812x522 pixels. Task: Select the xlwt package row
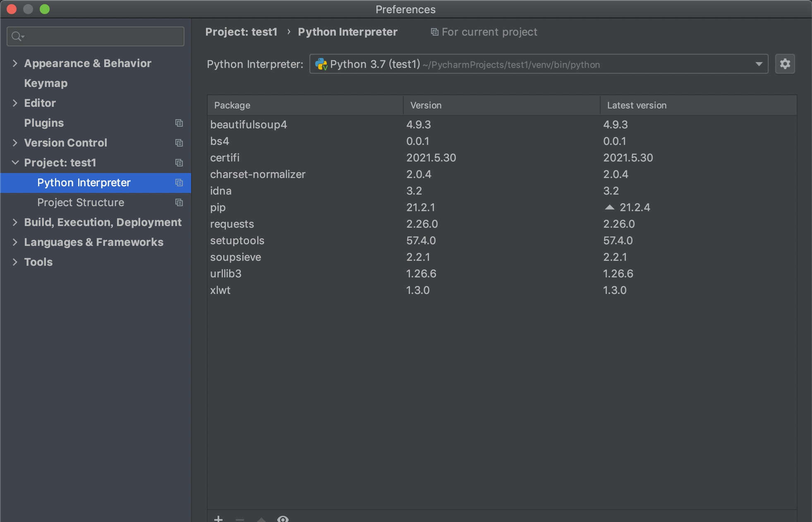click(502, 290)
